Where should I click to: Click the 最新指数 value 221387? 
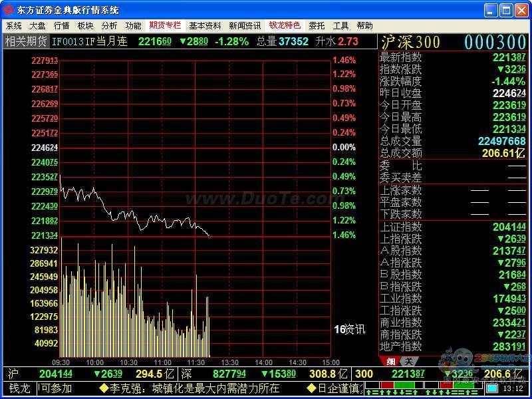[509, 57]
